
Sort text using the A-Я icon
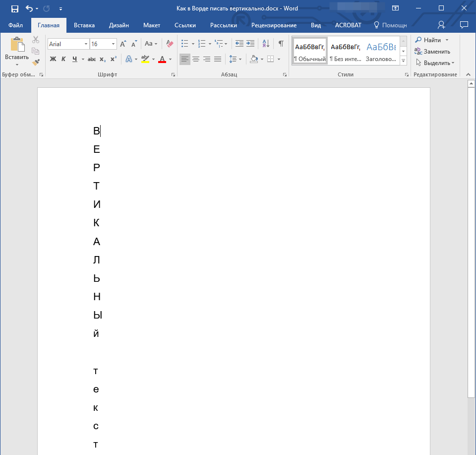click(x=266, y=44)
